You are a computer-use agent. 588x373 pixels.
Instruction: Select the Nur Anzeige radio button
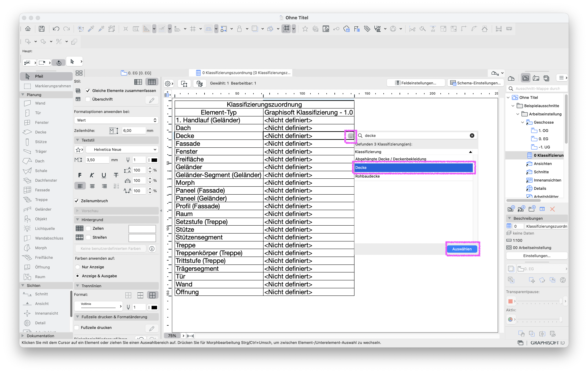[x=78, y=267]
